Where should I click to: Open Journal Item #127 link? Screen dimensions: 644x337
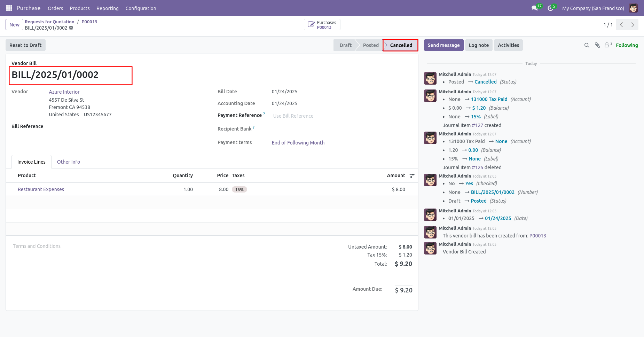477,125
